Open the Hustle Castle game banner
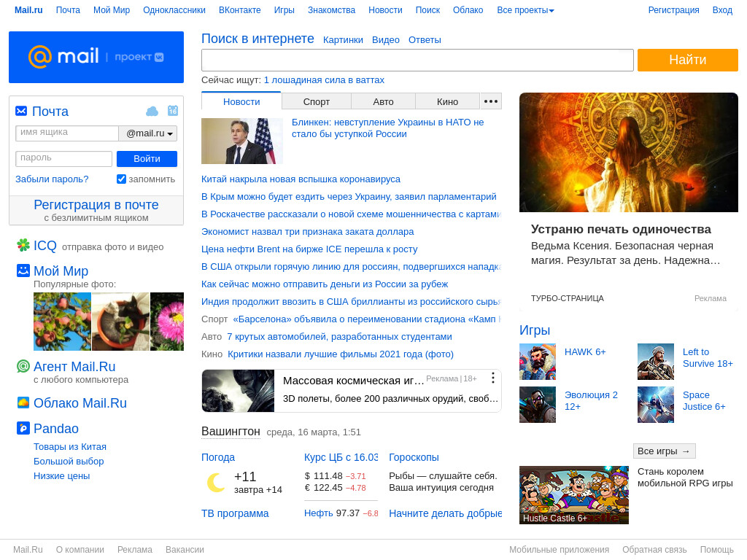This screenshot has height=560, width=747. 574,495
